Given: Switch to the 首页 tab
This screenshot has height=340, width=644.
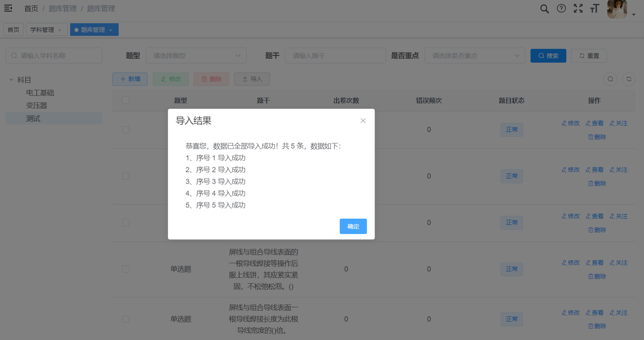Looking at the screenshot, I should (13, 30).
